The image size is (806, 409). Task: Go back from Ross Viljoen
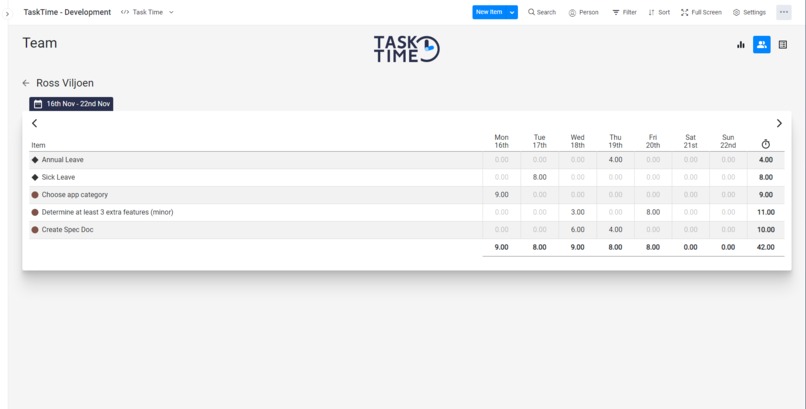26,83
